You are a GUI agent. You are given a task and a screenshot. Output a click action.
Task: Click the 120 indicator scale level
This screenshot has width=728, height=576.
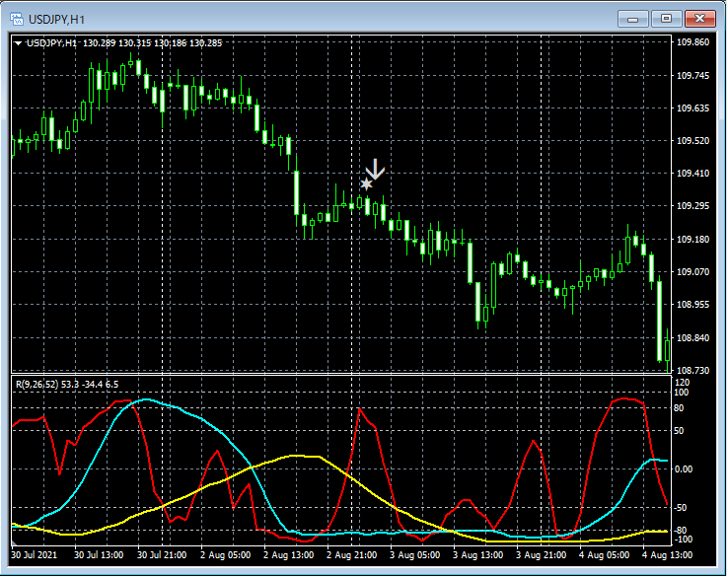pos(684,383)
